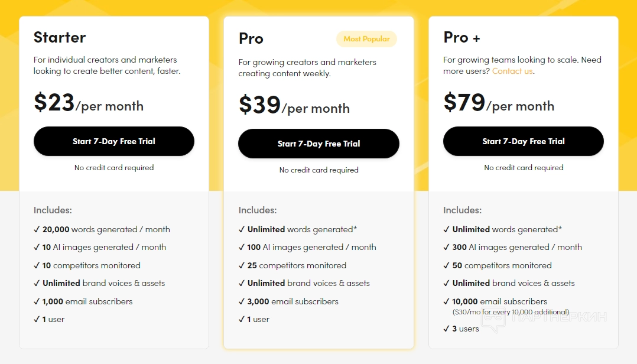The height and width of the screenshot is (364, 637).
Task: Click checkmark beside 20,000 words generated
Action: pyautogui.click(x=37, y=229)
